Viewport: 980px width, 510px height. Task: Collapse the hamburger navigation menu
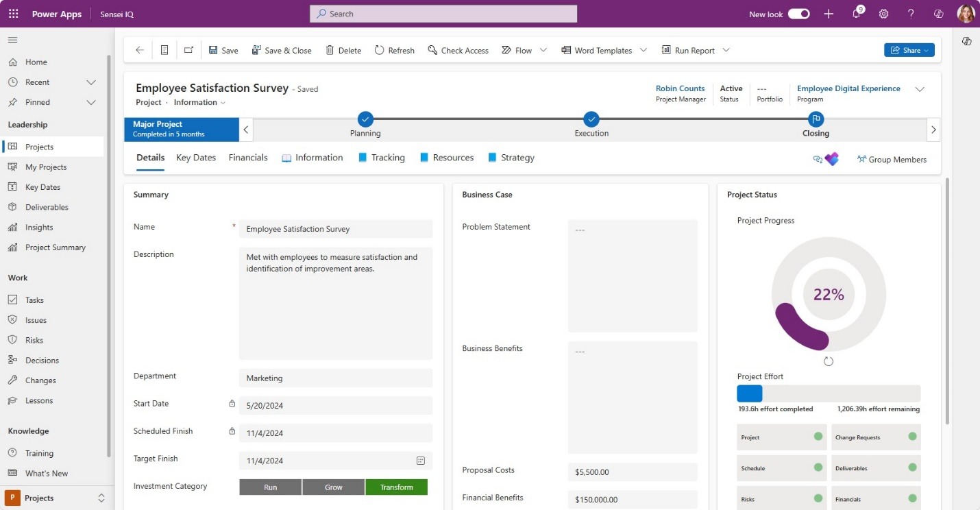pos(12,40)
